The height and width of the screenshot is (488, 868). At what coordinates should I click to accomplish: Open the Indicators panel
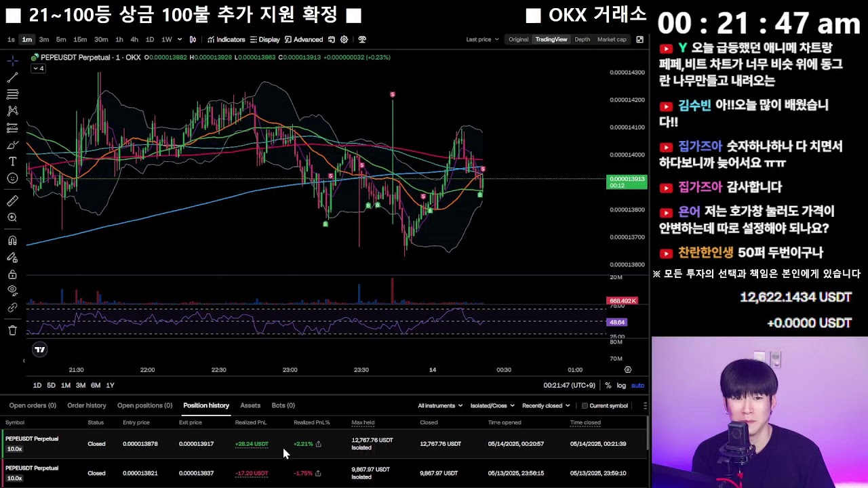pos(226,39)
